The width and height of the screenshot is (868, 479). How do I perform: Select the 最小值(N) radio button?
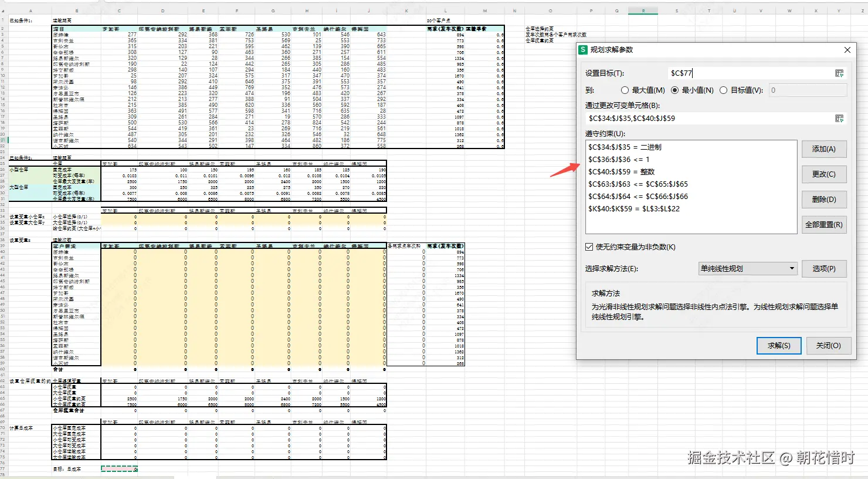pyautogui.click(x=674, y=90)
